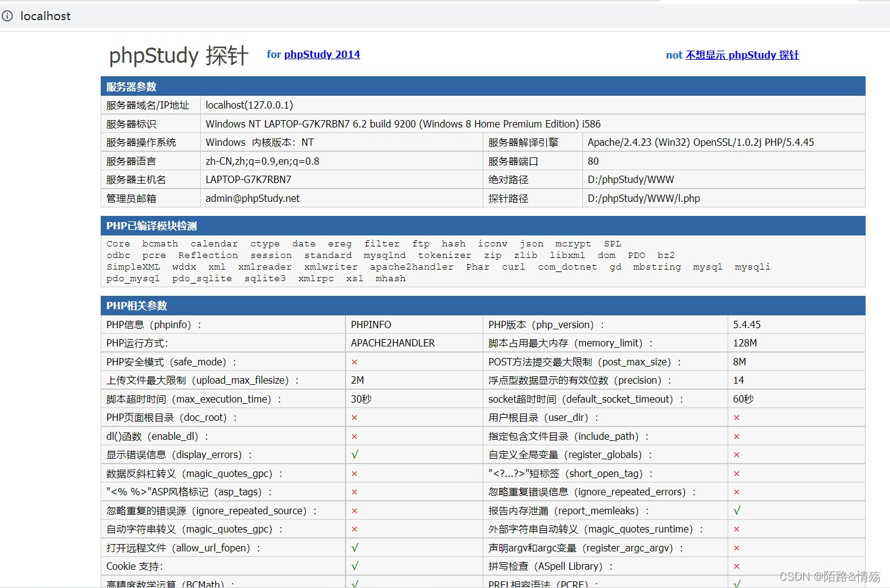
Task: Click the default_socket_timeout value 60秒
Action: coord(743,399)
